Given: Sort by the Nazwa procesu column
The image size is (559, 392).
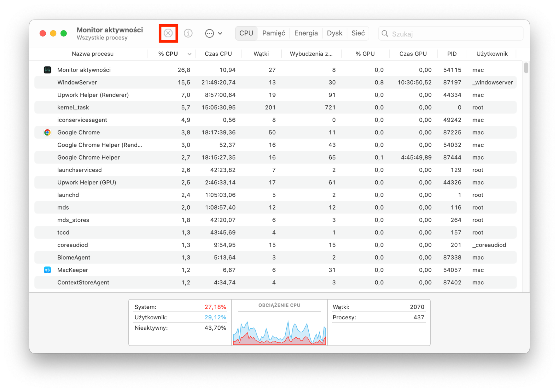Looking at the screenshot, I should click(93, 54).
